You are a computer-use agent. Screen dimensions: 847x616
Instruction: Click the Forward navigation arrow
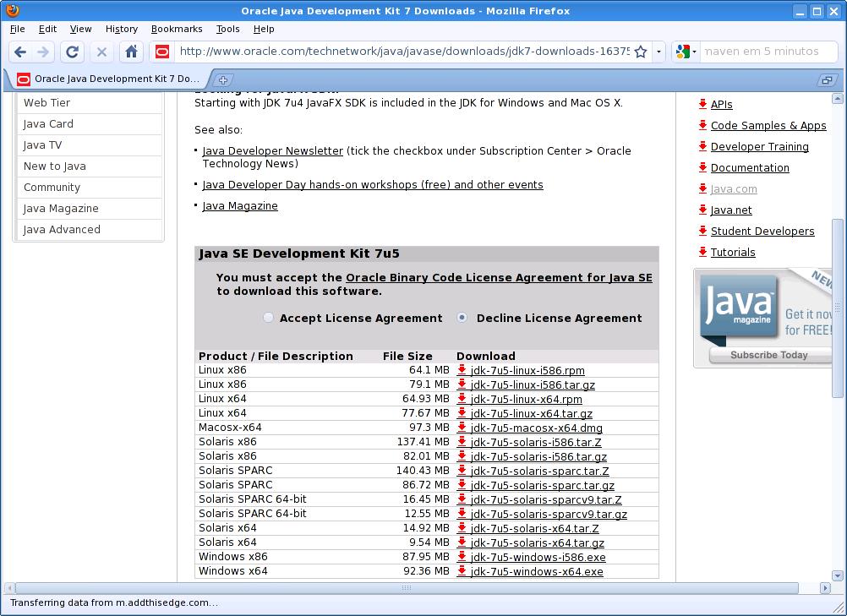[x=43, y=52]
